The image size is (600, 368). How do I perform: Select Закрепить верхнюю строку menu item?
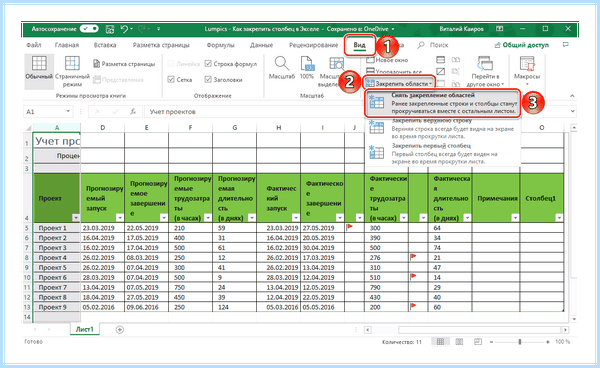click(442, 129)
